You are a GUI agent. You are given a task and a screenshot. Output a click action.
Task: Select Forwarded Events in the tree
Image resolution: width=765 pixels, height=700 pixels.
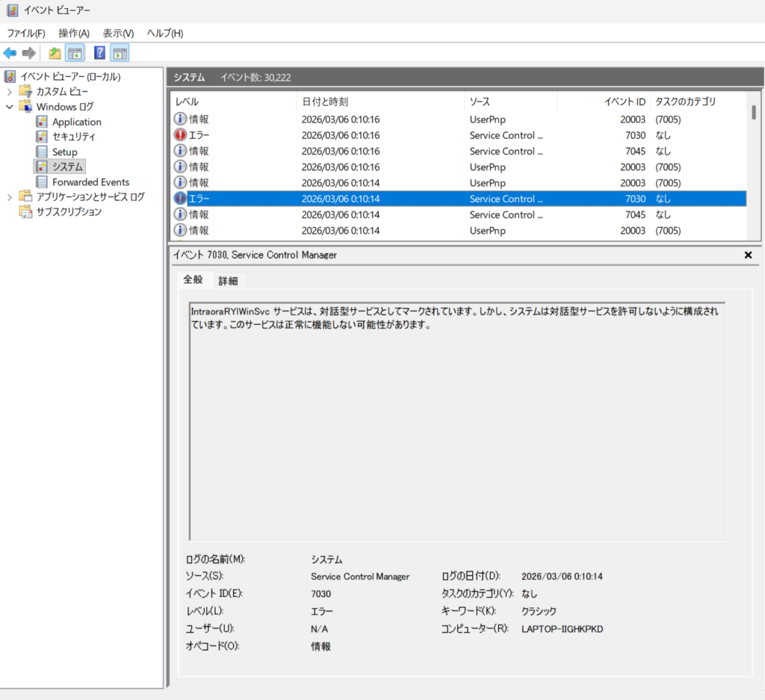[x=90, y=182]
